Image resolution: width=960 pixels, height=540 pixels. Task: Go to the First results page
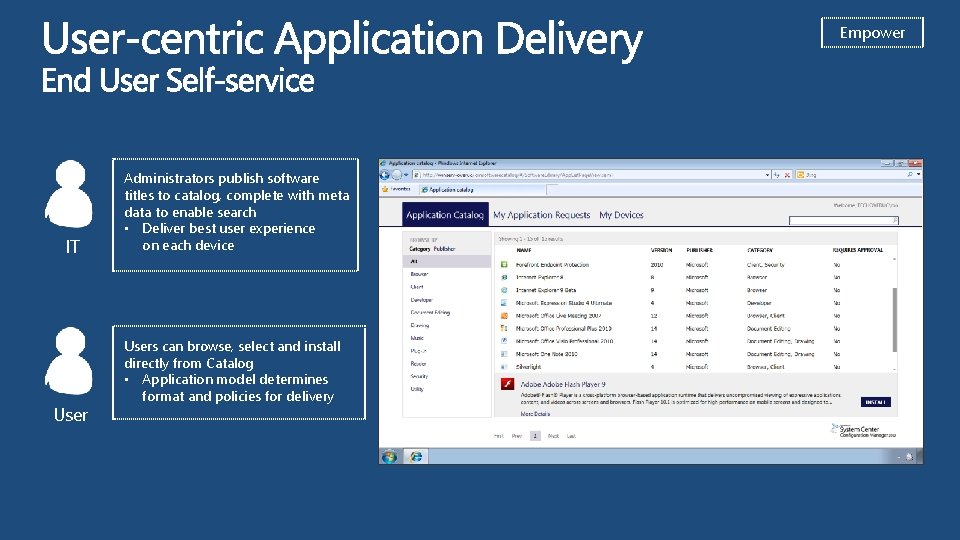click(x=498, y=436)
